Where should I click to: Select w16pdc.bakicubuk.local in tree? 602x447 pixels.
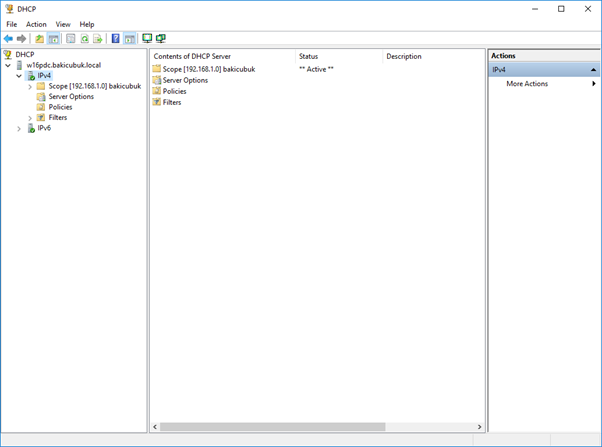click(x=63, y=65)
